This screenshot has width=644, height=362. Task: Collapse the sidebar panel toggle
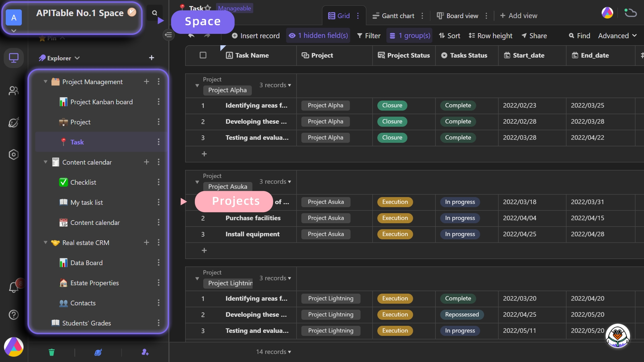(169, 35)
